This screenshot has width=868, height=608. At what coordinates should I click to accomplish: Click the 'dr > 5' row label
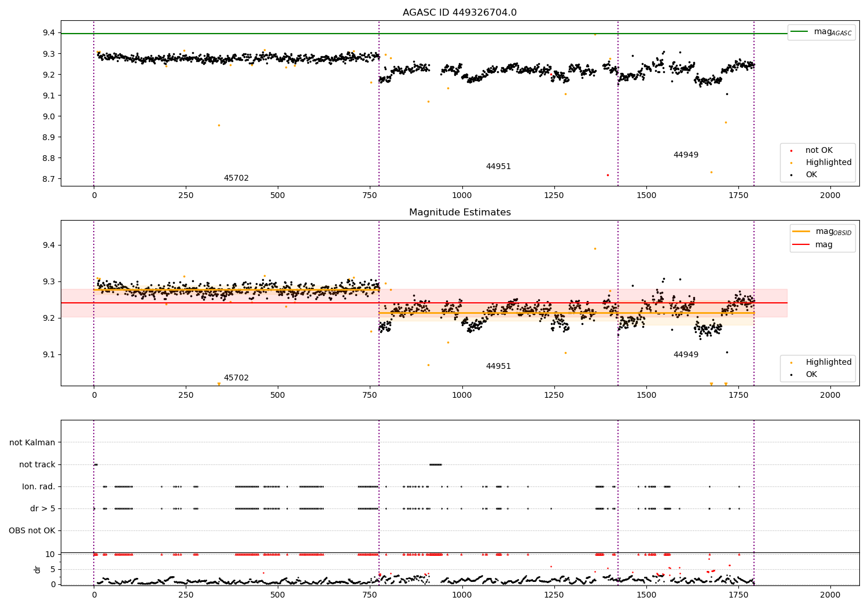point(43,509)
